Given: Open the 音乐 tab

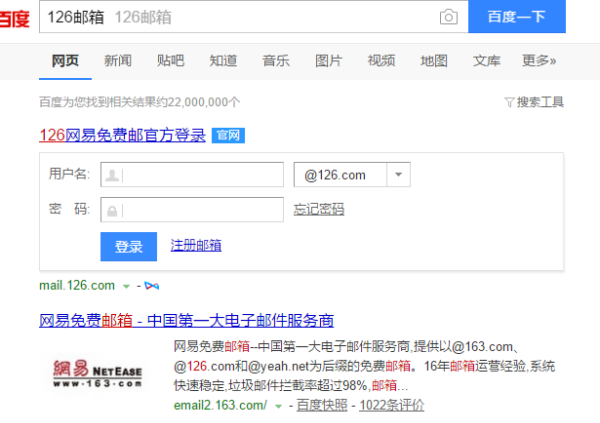Looking at the screenshot, I should point(276,60).
